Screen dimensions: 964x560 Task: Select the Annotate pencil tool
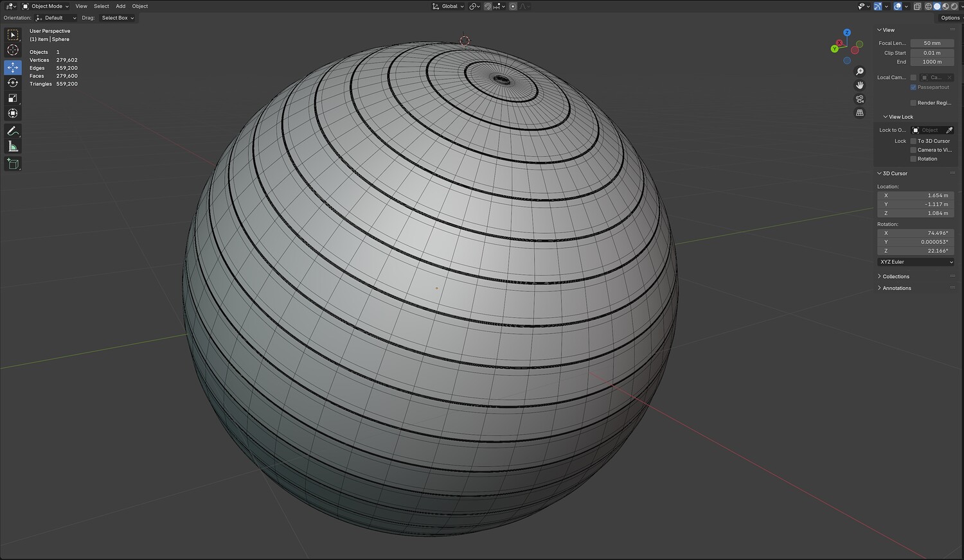[x=13, y=131]
